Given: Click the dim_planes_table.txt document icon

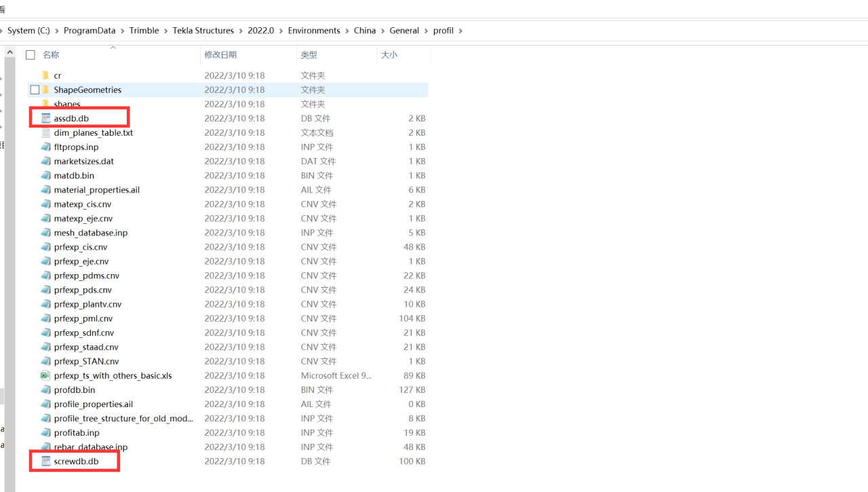Looking at the screenshot, I should click(x=46, y=132).
